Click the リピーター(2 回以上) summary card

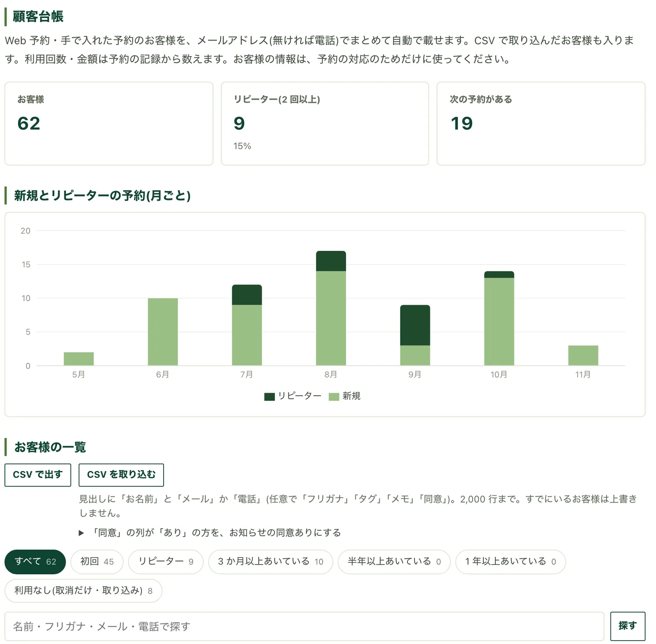pyautogui.click(x=325, y=123)
